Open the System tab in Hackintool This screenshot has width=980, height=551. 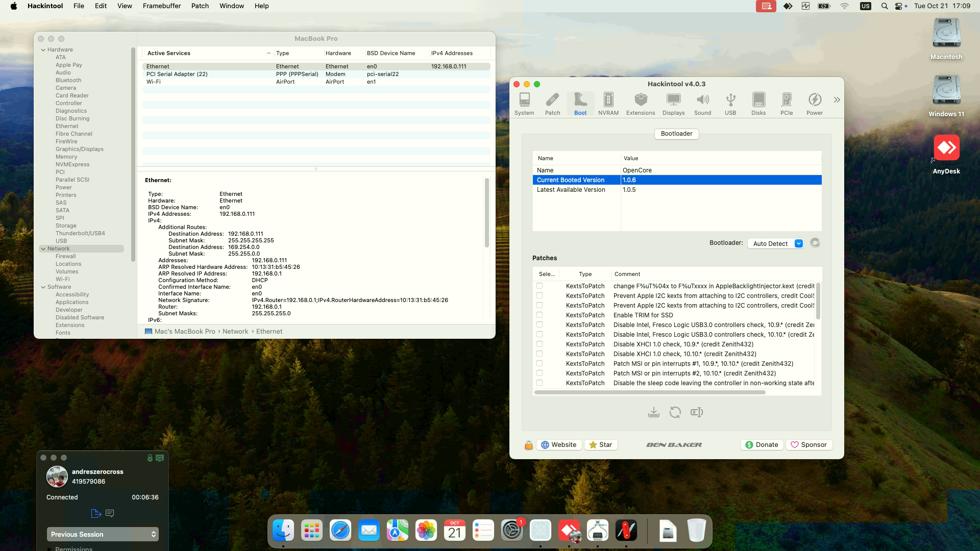(524, 104)
